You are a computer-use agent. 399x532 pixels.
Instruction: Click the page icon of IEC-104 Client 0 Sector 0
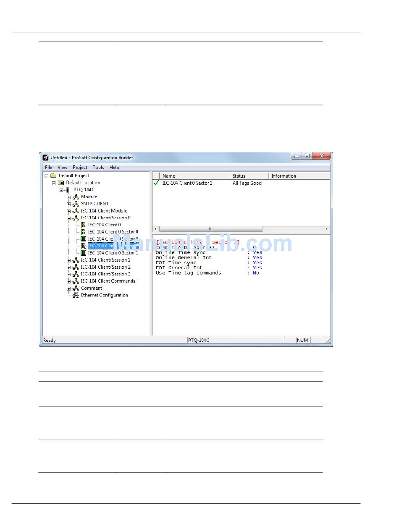[83, 232]
